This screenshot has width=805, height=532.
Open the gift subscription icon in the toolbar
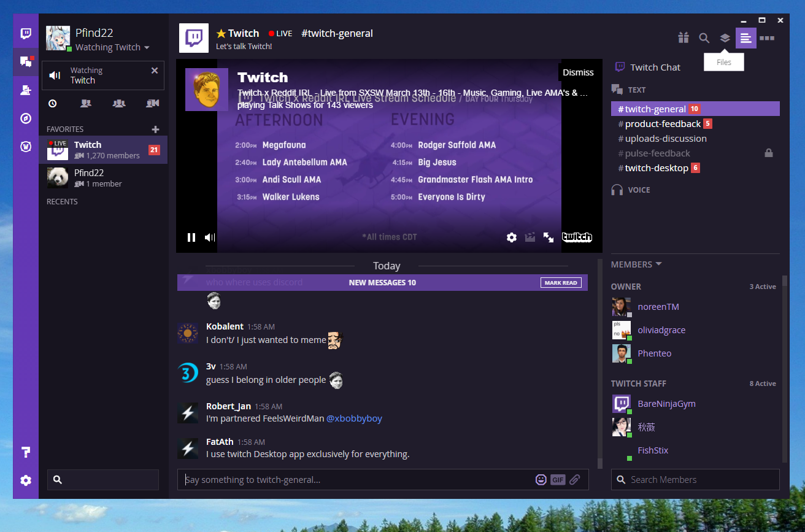[684, 37]
